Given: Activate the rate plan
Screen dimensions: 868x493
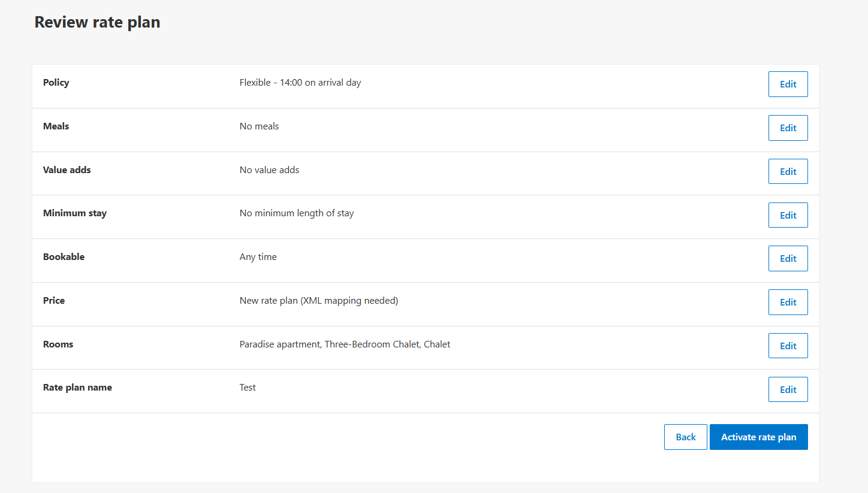Looking at the screenshot, I should click(758, 437).
